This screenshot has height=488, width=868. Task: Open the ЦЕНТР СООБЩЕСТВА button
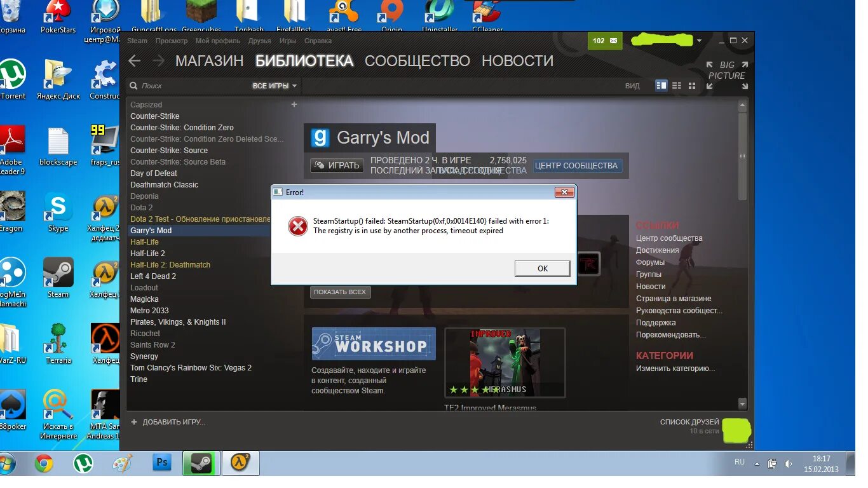click(x=576, y=165)
